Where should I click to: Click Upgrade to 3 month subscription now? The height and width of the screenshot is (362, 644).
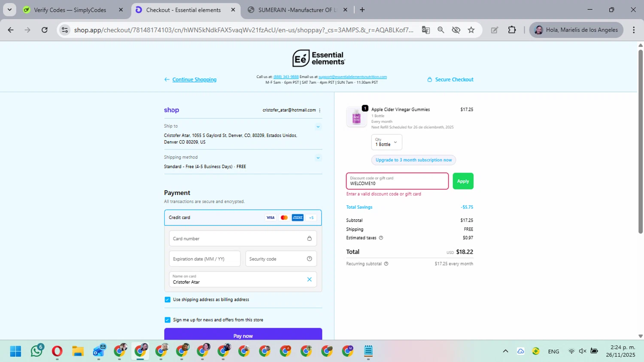point(413,160)
